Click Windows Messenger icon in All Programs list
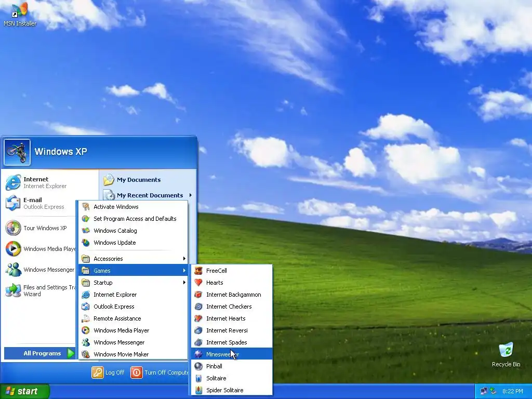 (x=86, y=342)
